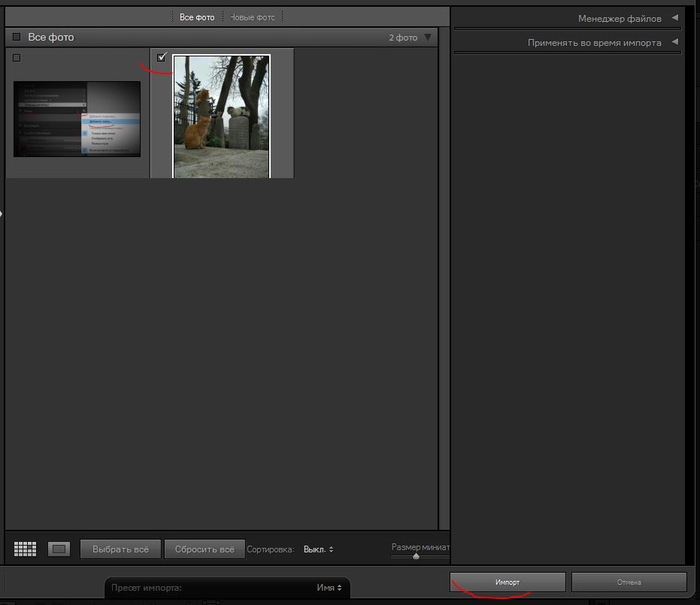Open the Все фото tab
The height and width of the screenshot is (605, 700).
click(197, 17)
